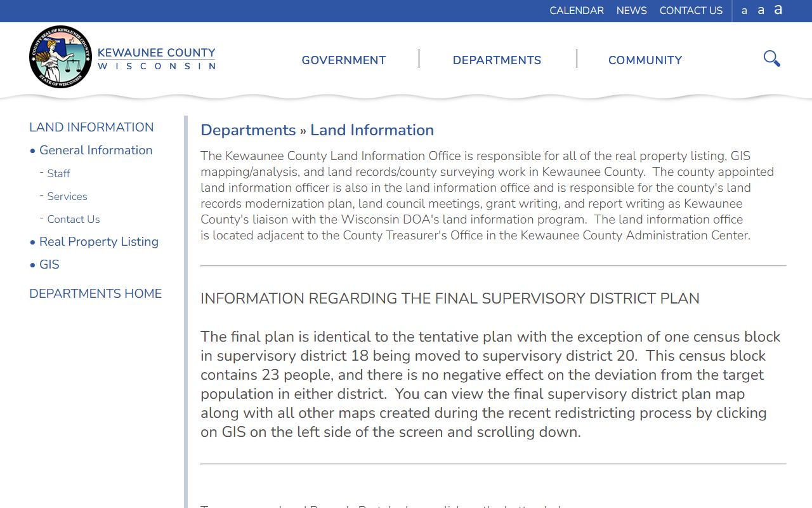The height and width of the screenshot is (508, 812).
Task: Open GIS in the sidebar
Action: click(49, 264)
